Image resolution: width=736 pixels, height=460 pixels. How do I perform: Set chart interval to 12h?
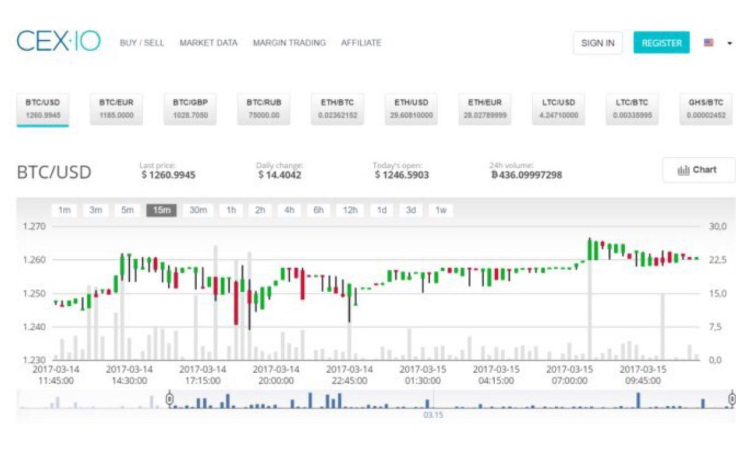(x=350, y=210)
